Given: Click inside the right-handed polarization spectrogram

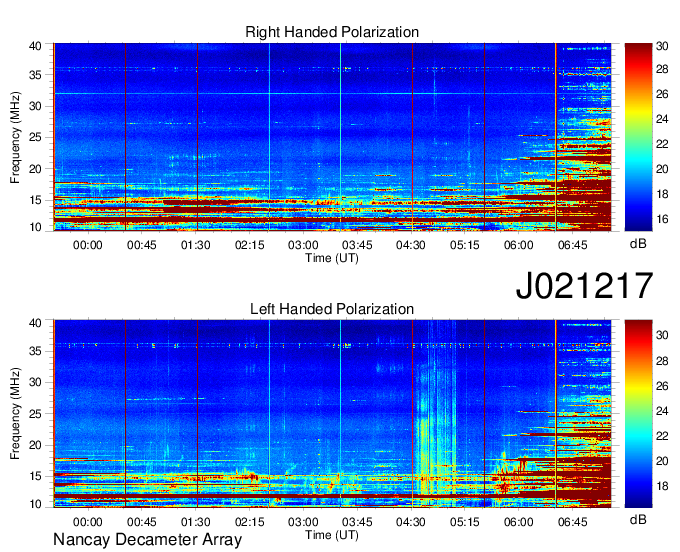Looking at the screenshot, I should tap(332, 137).
